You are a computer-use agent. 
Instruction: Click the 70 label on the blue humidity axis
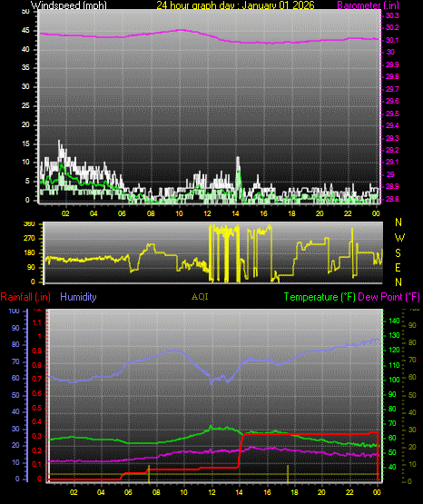[x=15, y=361]
